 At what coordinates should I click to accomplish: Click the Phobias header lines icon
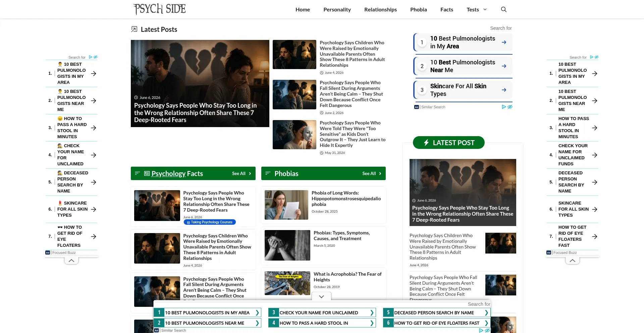coord(268,173)
